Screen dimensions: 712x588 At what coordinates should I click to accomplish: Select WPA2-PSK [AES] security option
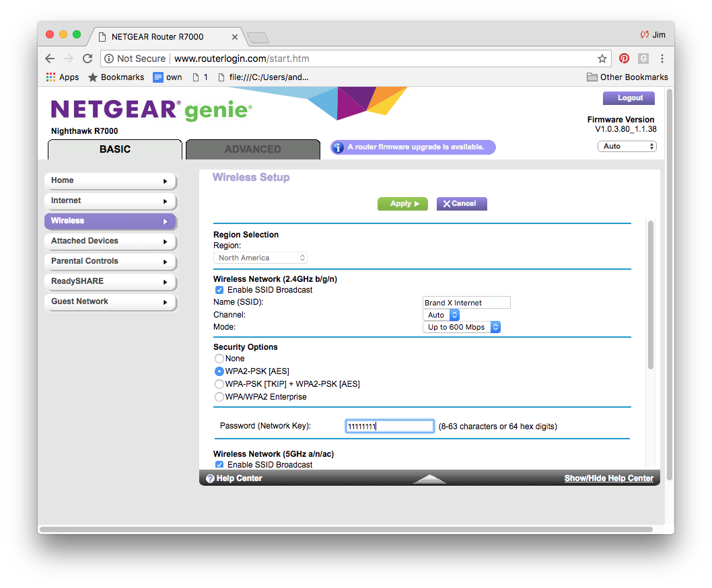pos(219,371)
